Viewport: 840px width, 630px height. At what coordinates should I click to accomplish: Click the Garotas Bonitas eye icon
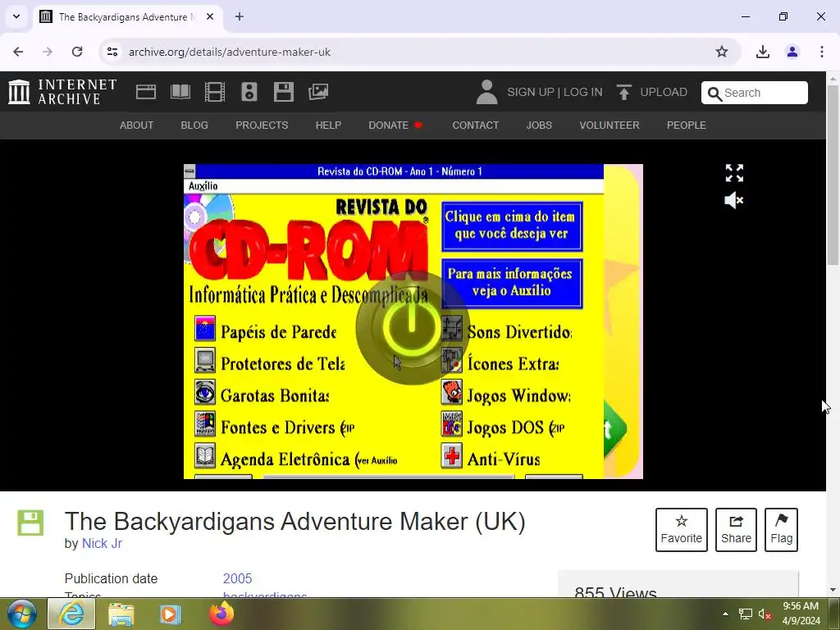tap(205, 392)
